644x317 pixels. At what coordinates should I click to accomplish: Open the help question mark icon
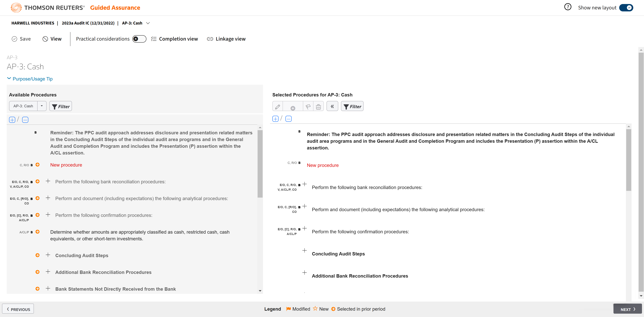click(x=568, y=7)
